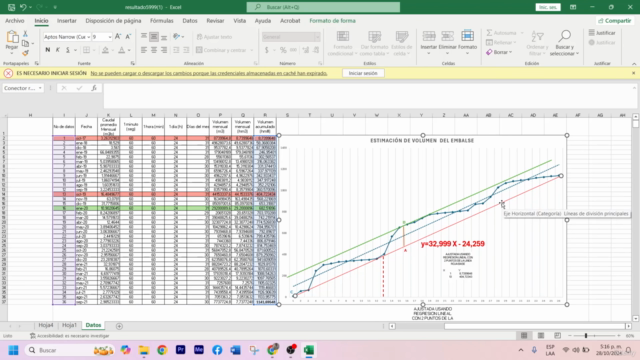
Task: Switch to Disposición de página tab
Action: click(x=113, y=21)
